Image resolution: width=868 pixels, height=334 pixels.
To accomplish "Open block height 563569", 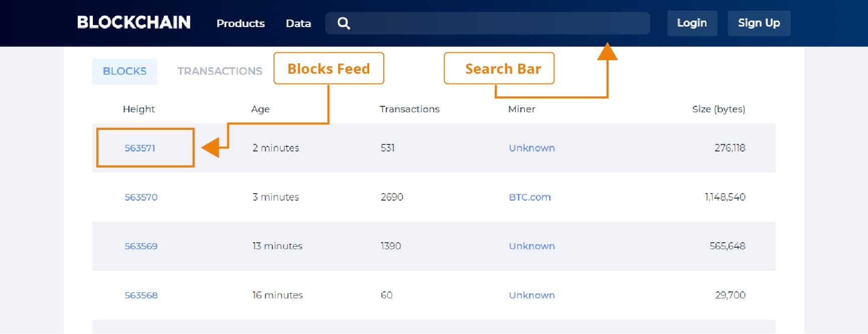I will (x=141, y=246).
